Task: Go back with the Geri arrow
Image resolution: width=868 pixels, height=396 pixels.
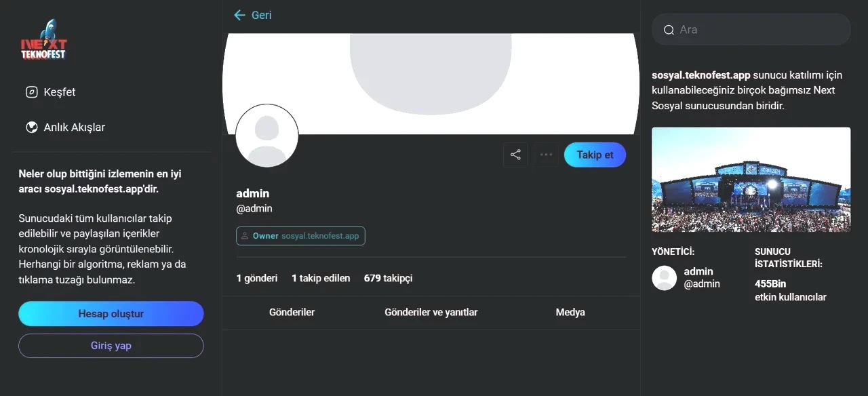Action: pos(239,15)
